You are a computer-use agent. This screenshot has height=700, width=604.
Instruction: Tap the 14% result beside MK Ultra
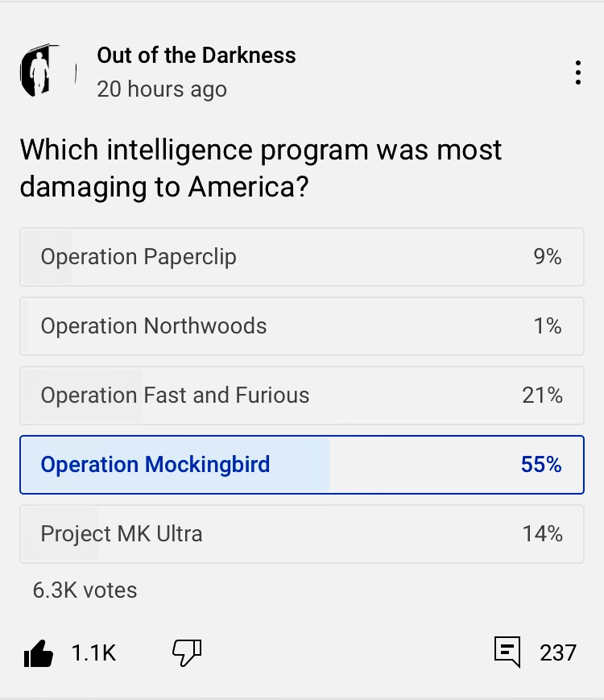point(542,534)
